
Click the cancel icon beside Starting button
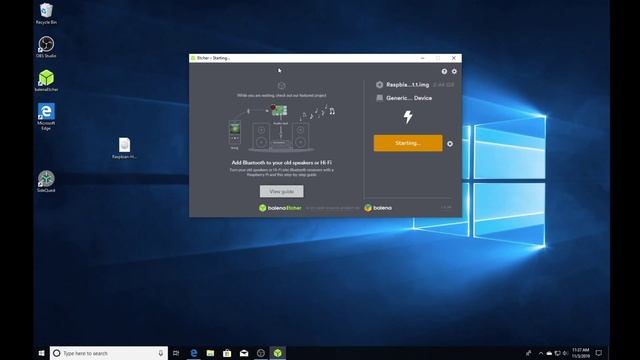450,144
